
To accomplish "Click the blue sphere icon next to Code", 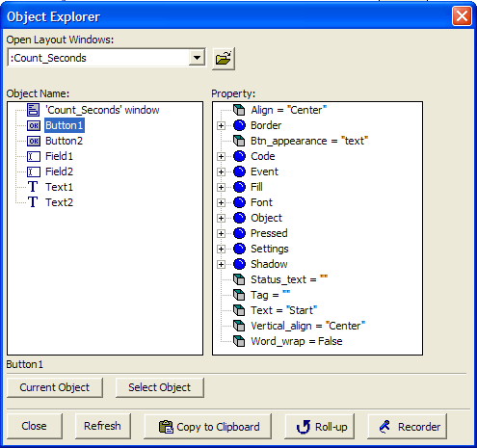I will [239, 156].
